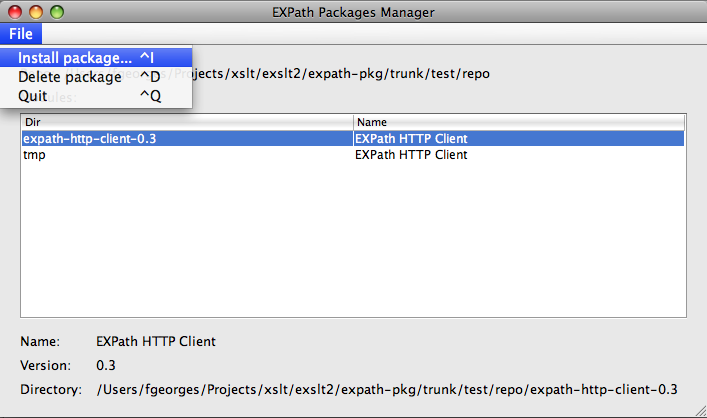Image resolution: width=707 pixels, height=418 pixels.
Task: Select Quit from the File menu
Action: click(96, 96)
